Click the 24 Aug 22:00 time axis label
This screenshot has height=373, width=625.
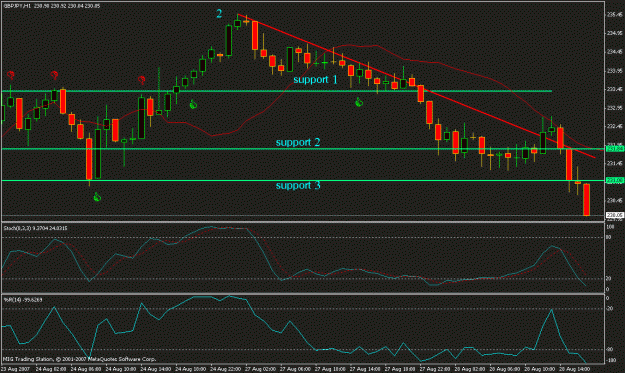tap(225, 369)
